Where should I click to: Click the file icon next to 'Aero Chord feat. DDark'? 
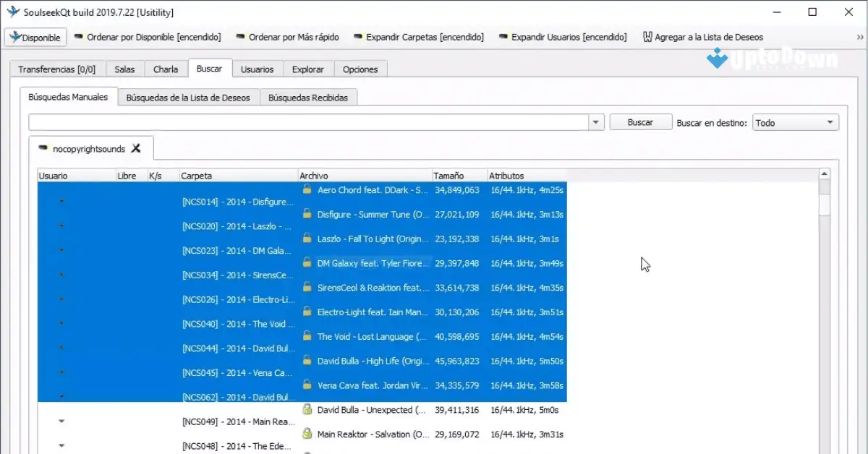(306, 190)
